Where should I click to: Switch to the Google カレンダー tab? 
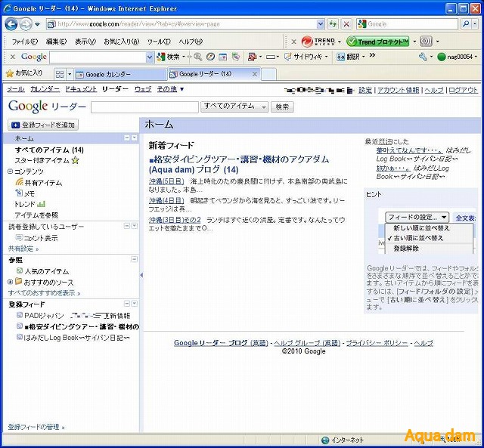(120, 74)
